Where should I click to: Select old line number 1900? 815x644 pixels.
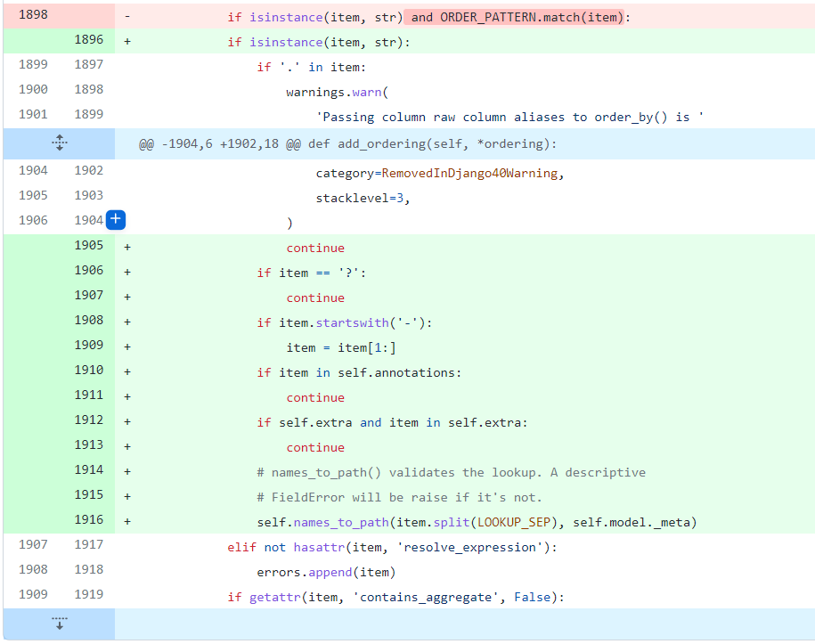[x=33, y=89]
